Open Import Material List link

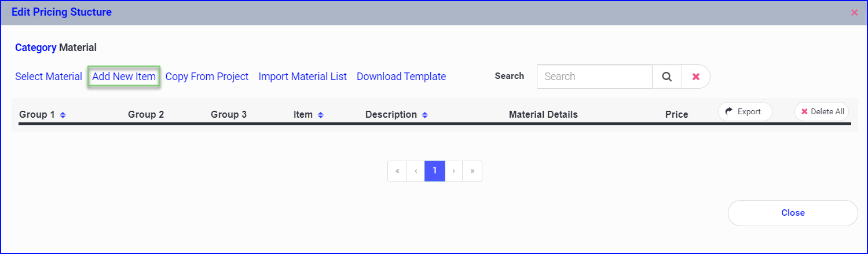(x=303, y=77)
